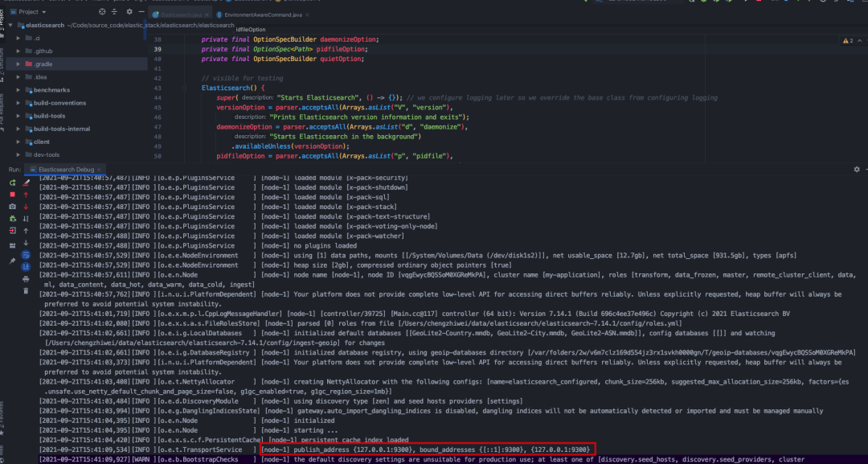Viewport: 868px width, 464px height.
Task: Click the "persistent cache index loaded" log line
Action: pyautogui.click(x=223, y=440)
